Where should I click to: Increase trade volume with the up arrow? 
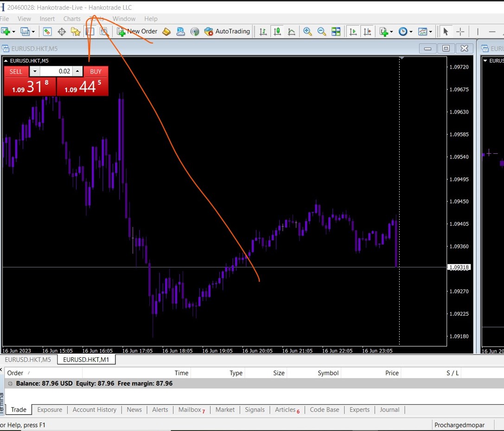point(77,71)
